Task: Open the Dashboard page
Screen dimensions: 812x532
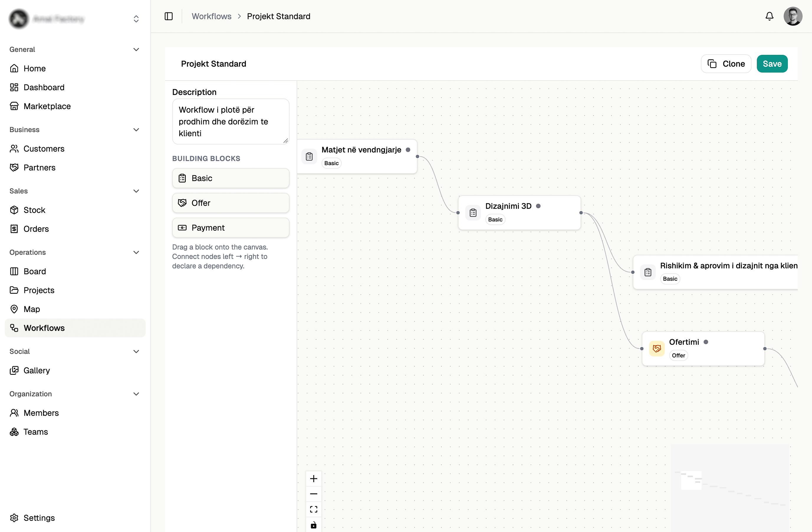Action: 75,87
